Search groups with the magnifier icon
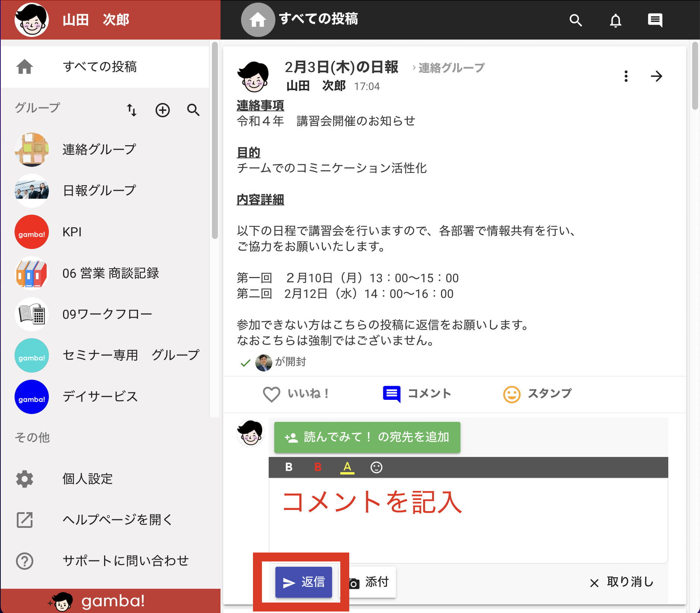Image resolution: width=700 pixels, height=613 pixels. [193, 110]
